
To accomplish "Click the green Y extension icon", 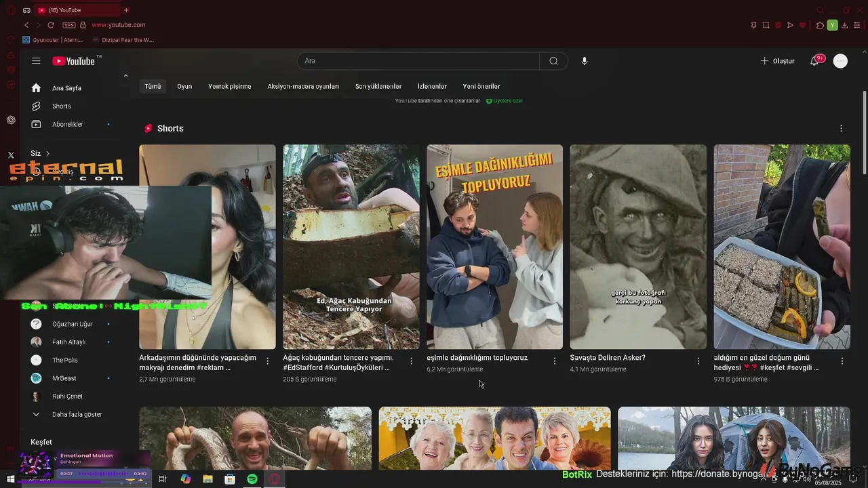I will tap(832, 25).
